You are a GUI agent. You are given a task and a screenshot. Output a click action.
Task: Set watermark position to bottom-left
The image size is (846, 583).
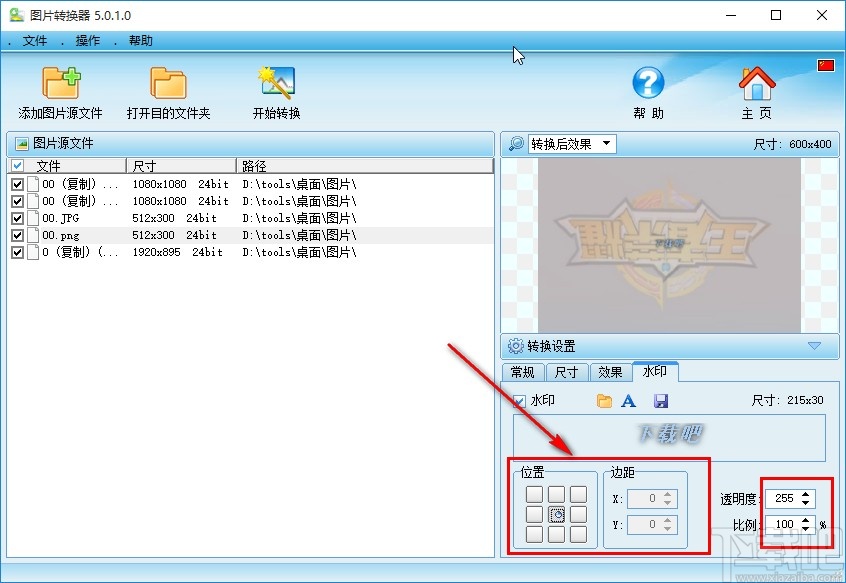[534, 534]
